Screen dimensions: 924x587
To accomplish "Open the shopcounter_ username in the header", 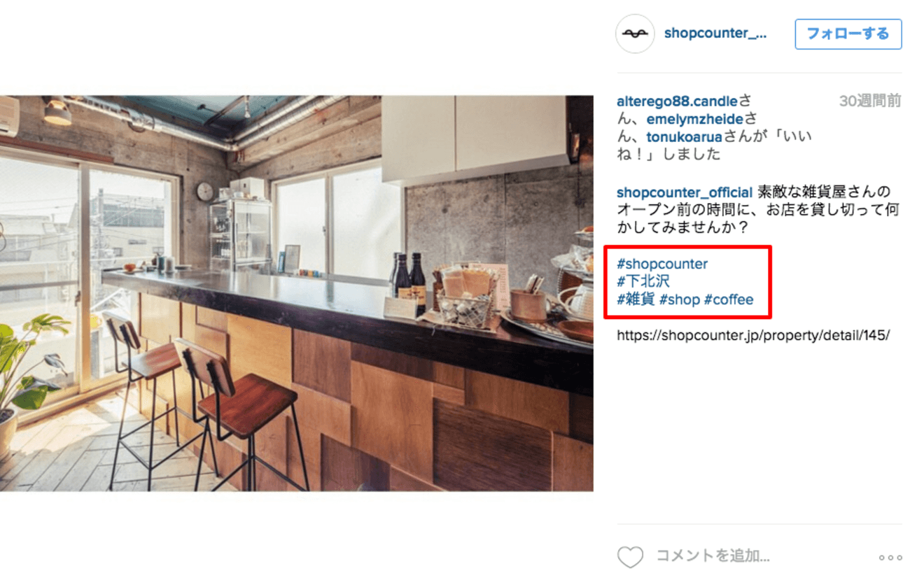I will pos(715,34).
